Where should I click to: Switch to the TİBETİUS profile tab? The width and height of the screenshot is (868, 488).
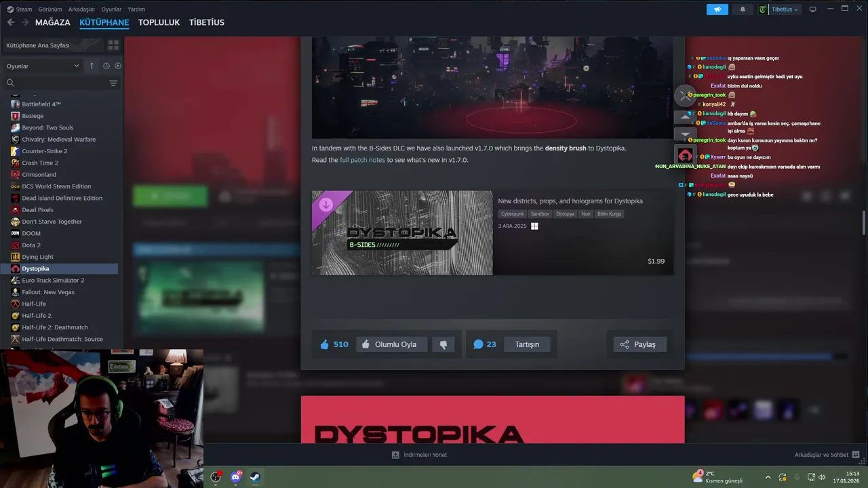[207, 22]
